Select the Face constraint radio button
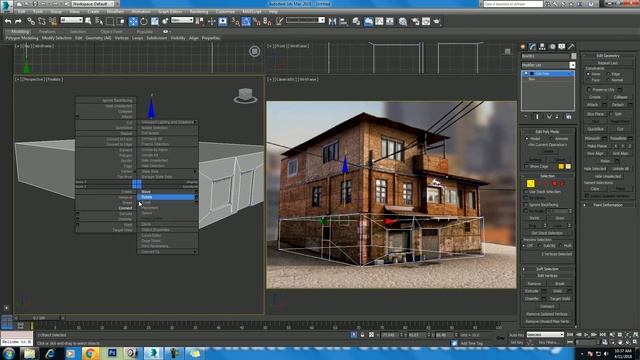 588,80
